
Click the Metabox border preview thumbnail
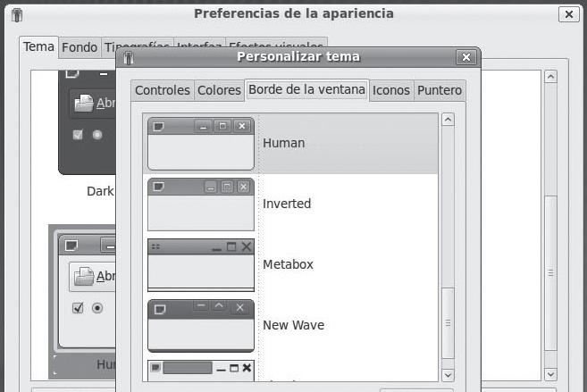tap(201, 265)
